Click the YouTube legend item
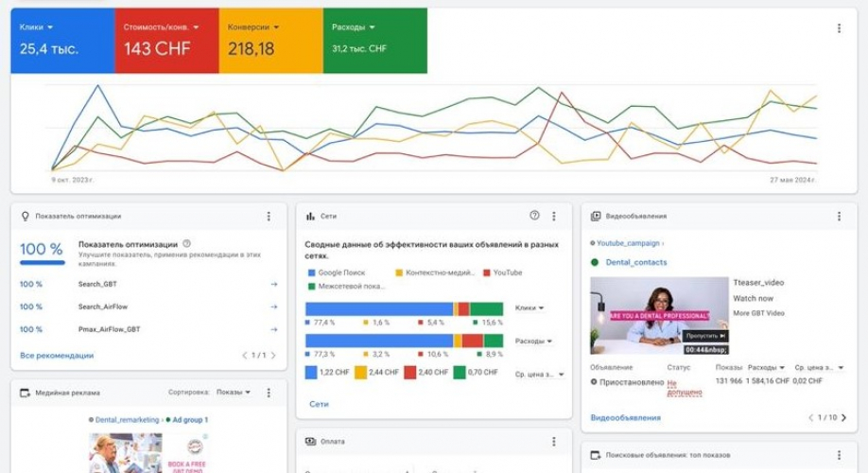The height and width of the screenshot is (473, 868). click(503, 272)
